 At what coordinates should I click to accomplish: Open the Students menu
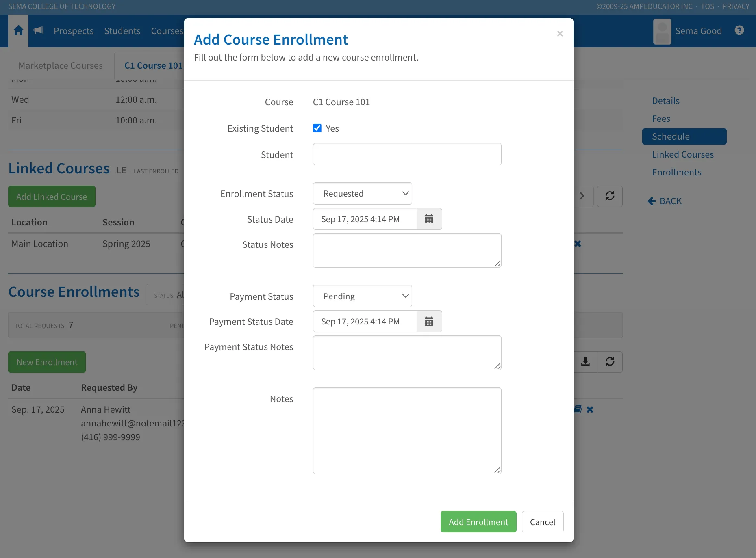122,31
